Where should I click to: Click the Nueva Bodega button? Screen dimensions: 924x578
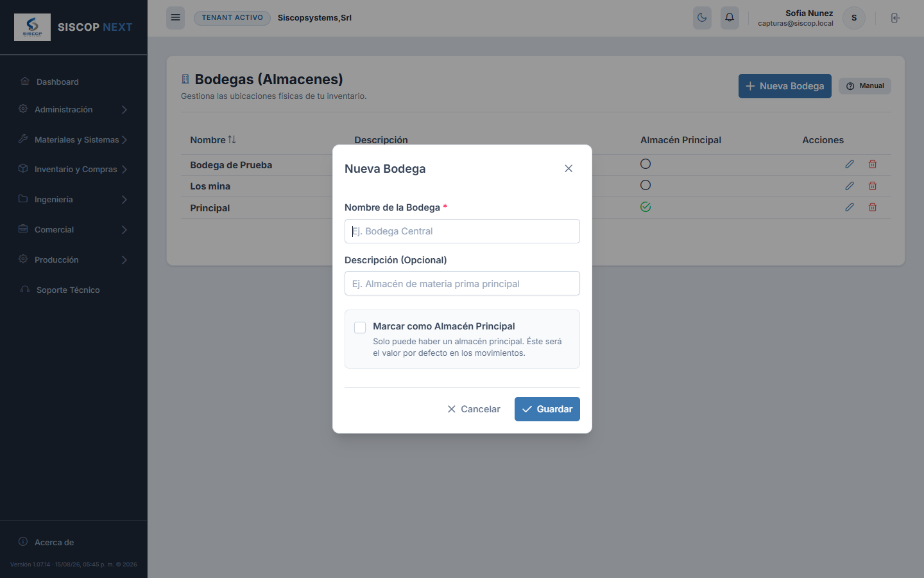pos(785,86)
